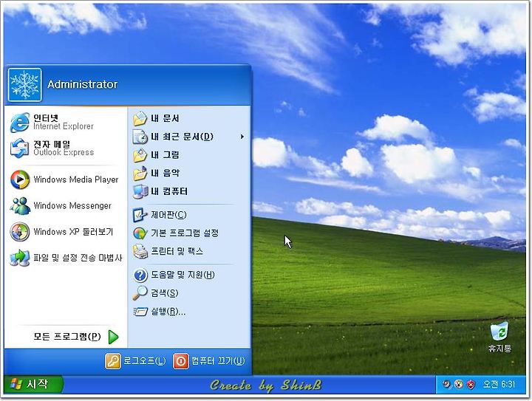Select the 내 문서 menu label
532x401 pixels.
tap(165, 118)
